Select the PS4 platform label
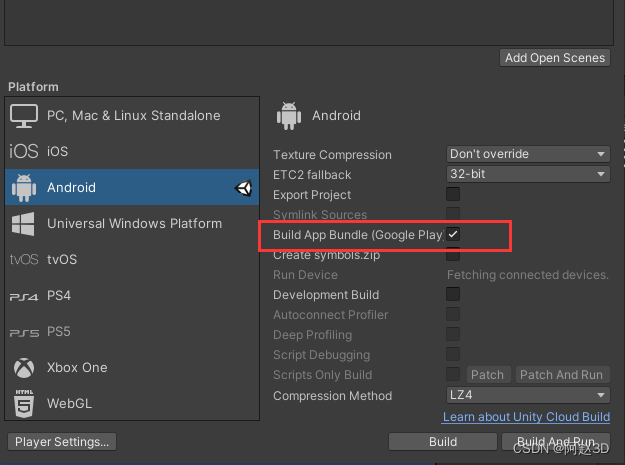 pos(59,296)
